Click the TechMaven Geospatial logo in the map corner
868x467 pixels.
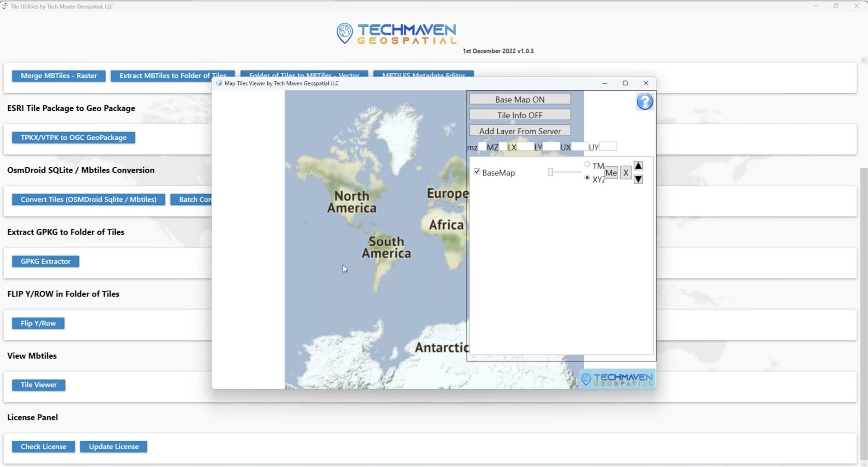coord(617,379)
